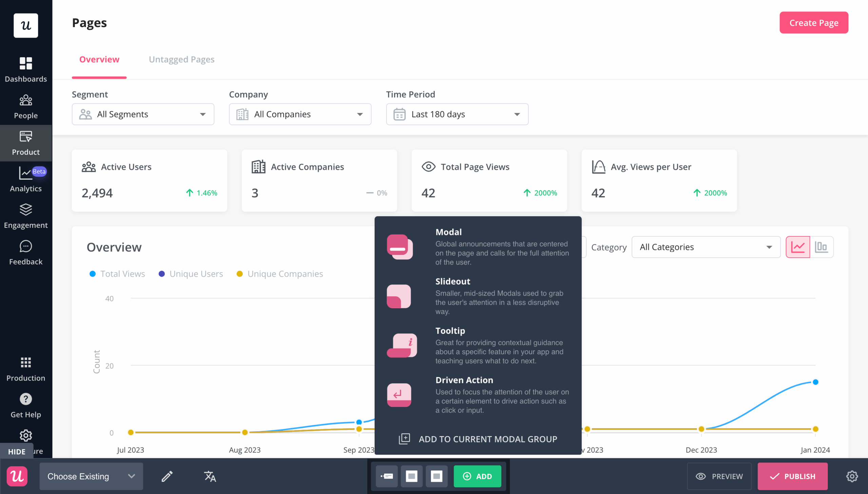Open the Engagement section in sidebar

click(x=26, y=216)
